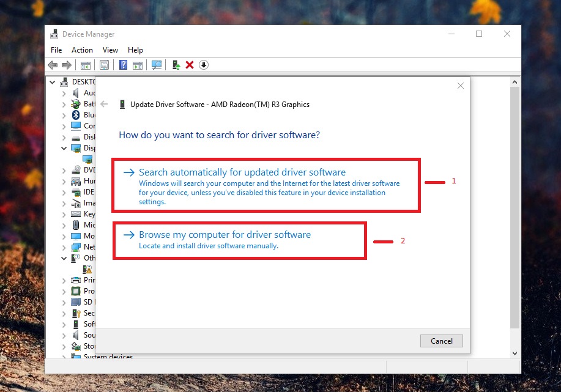
Task: Choose Search automatically for updated driver software
Action: click(266, 186)
